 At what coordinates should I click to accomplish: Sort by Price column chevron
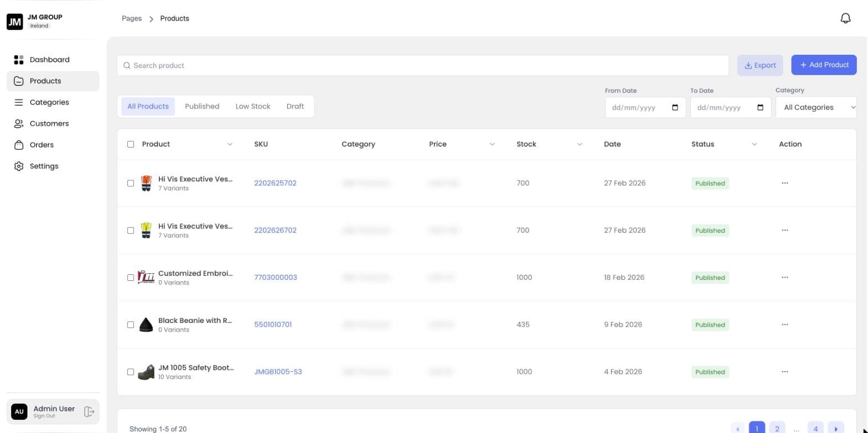tap(492, 144)
